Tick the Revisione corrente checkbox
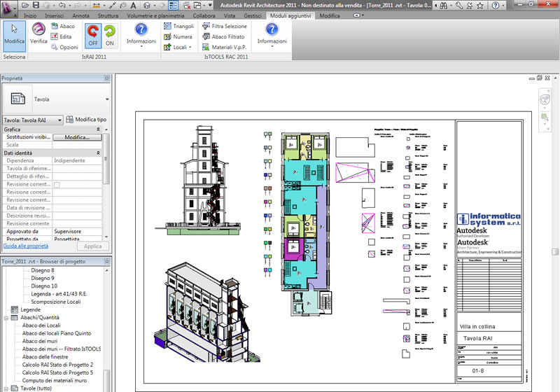 click(57, 184)
